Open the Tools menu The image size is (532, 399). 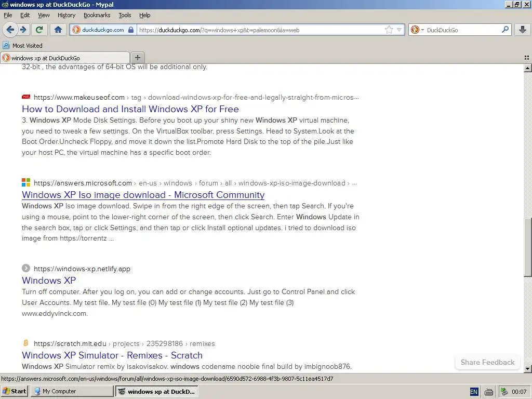point(125,15)
